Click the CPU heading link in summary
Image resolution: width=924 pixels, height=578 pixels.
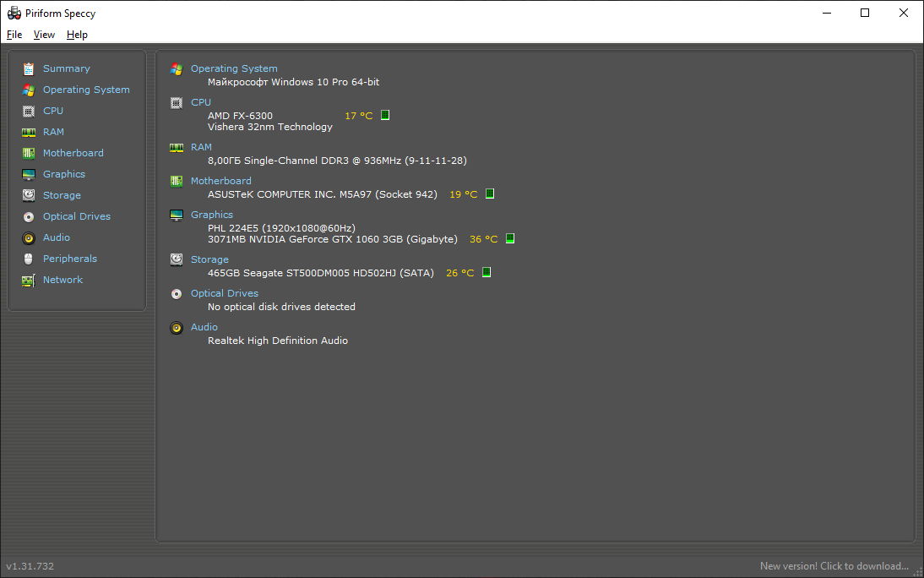click(201, 102)
